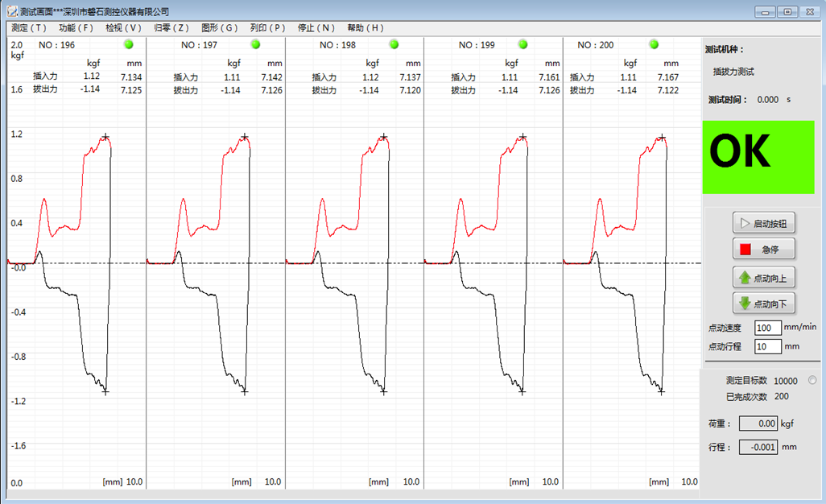Click the green status light for NO:200
The image size is (826, 504).
tap(654, 44)
